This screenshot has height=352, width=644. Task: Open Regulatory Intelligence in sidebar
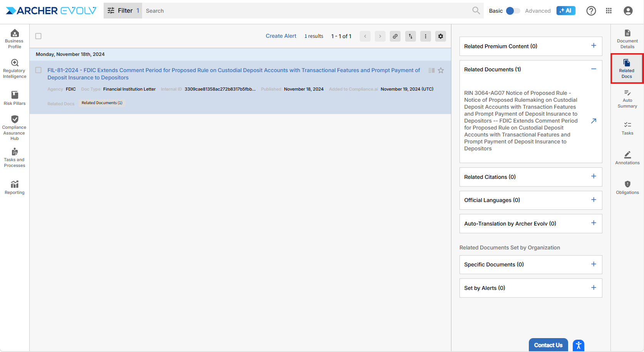15,69
